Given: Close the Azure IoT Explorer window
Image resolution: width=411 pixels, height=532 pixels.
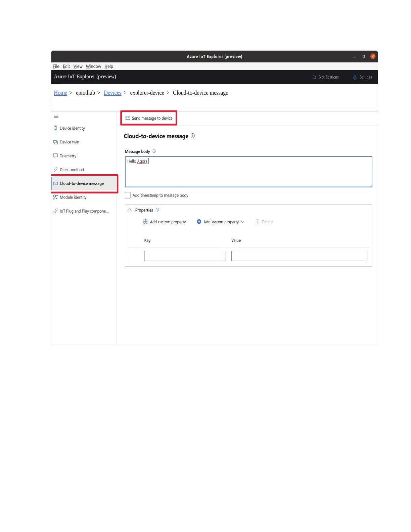Looking at the screenshot, I should [373, 56].
